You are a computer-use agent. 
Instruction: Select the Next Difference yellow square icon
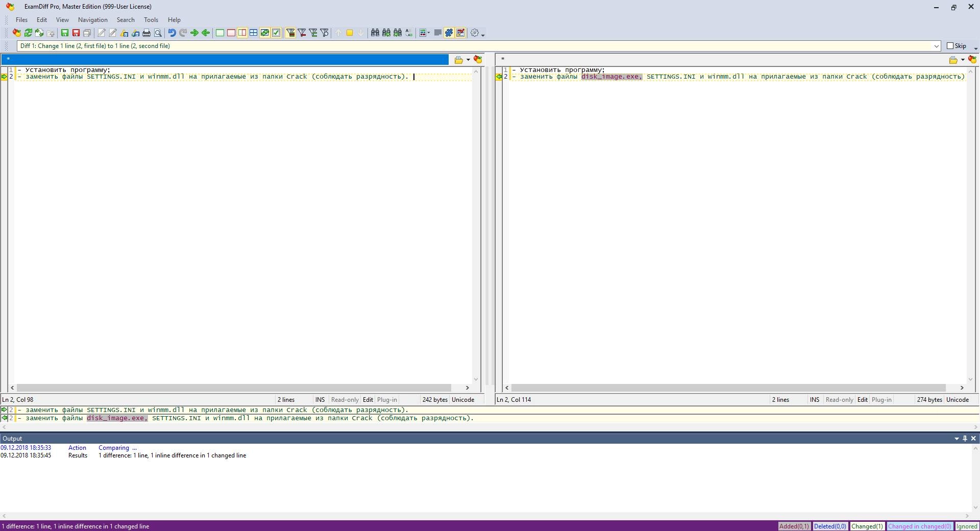point(350,33)
